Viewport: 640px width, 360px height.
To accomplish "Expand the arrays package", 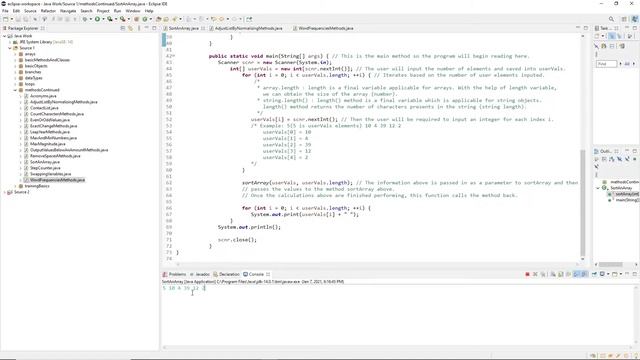I will [x=16, y=54].
